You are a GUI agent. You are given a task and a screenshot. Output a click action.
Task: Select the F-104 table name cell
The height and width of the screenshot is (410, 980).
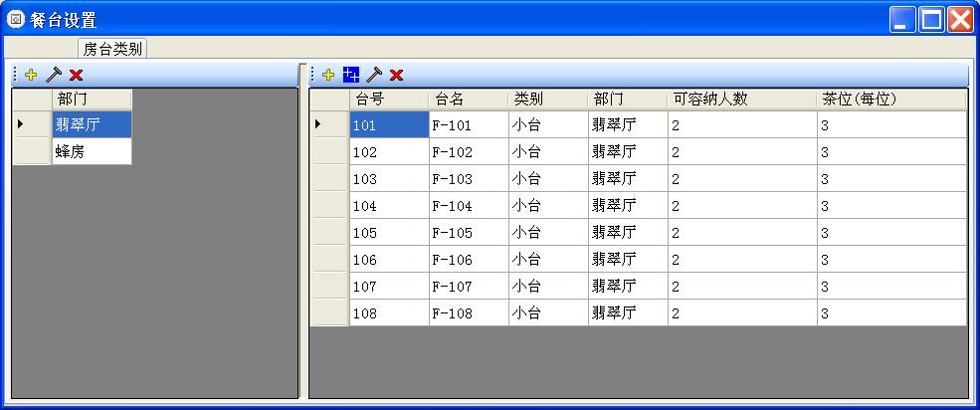pos(469,206)
